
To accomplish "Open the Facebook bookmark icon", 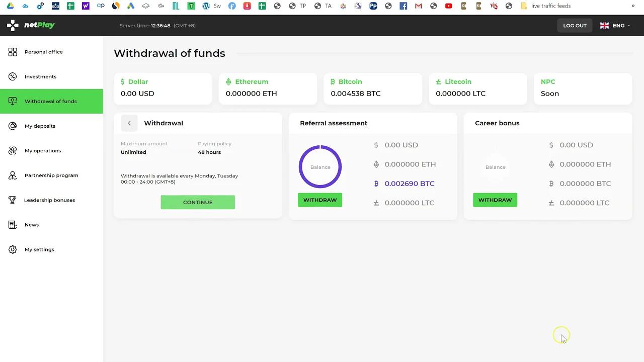I will coord(403,6).
